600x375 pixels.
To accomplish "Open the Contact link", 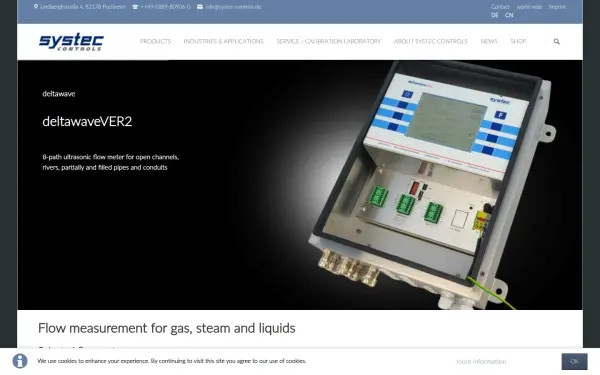I will (500, 7).
